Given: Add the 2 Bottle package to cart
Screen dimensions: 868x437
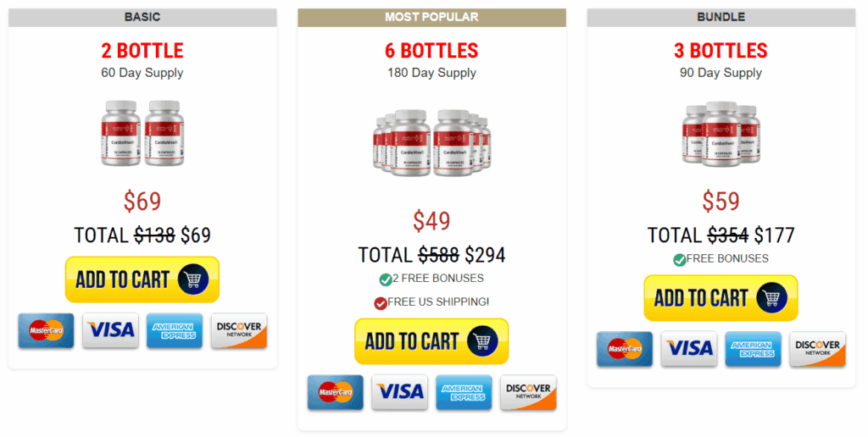Looking at the screenshot, I should click(142, 279).
